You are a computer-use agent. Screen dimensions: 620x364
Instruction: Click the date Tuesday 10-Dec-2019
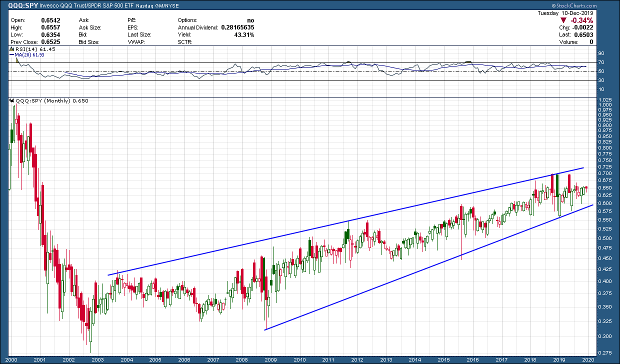pyautogui.click(x=566, y=13)
